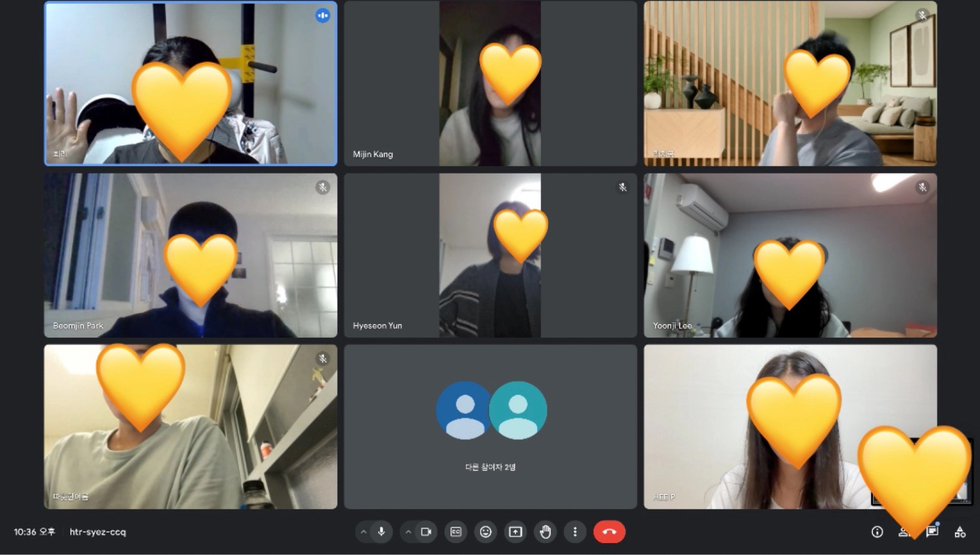Image resolution: width=980 pixels, height=555 pixels.
Task: Click the present screen icon
Action: click(x=515, y=532)
